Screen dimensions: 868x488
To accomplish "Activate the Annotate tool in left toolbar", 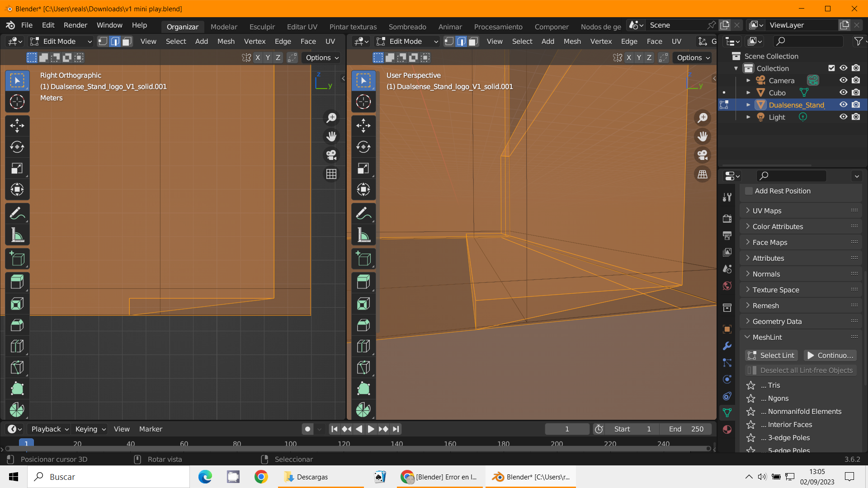I will (17, 213).
